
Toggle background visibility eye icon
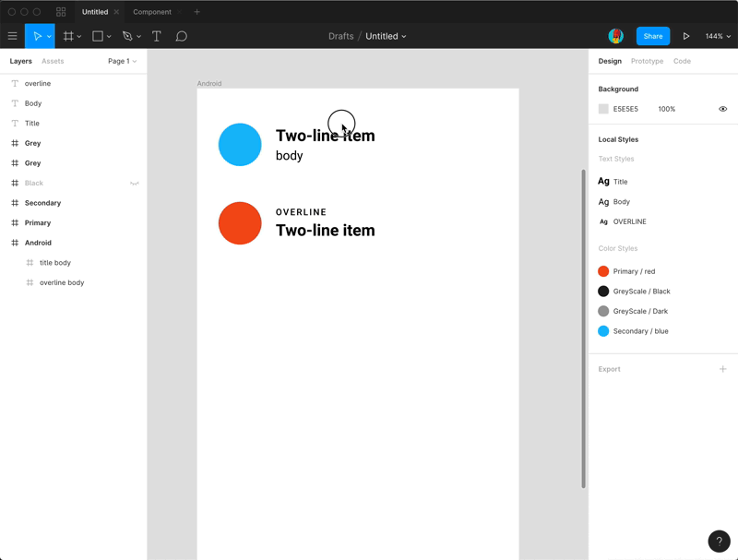(722, 109)
